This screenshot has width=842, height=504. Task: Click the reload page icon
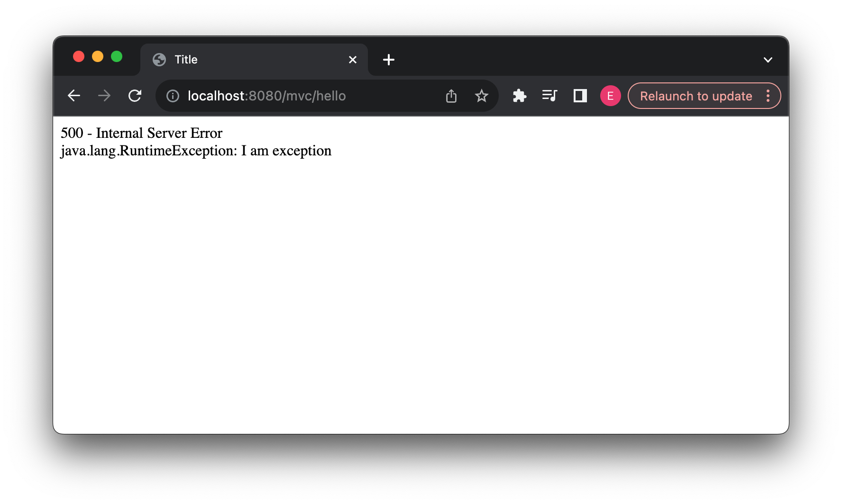(x=135, y=96)
